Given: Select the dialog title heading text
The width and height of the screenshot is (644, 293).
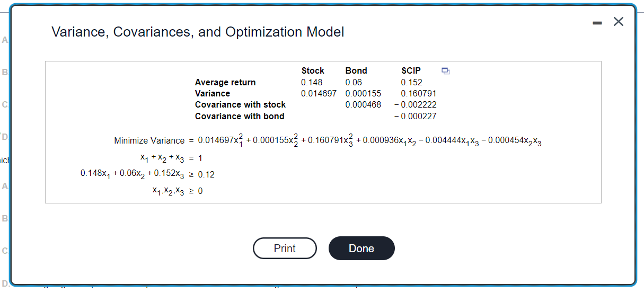Looking at the screenshot, I should (198, 32).
